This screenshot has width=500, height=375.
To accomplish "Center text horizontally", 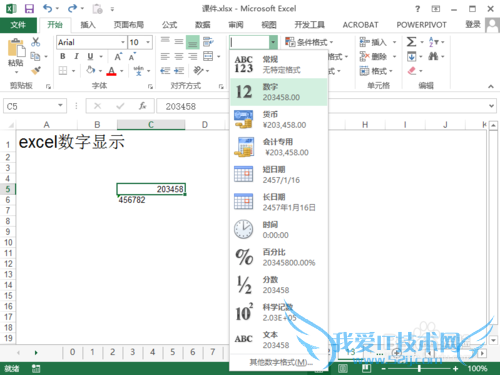I will point(179,56).
